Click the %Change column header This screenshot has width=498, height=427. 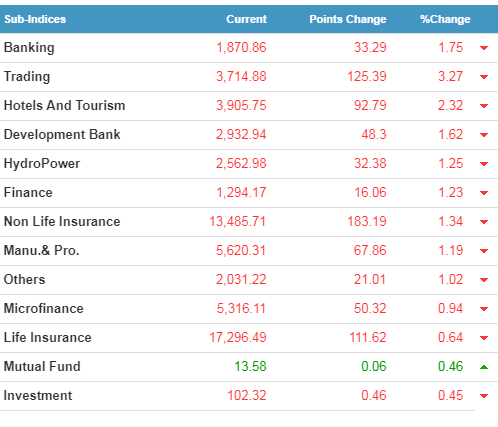[x=445, y=19]
